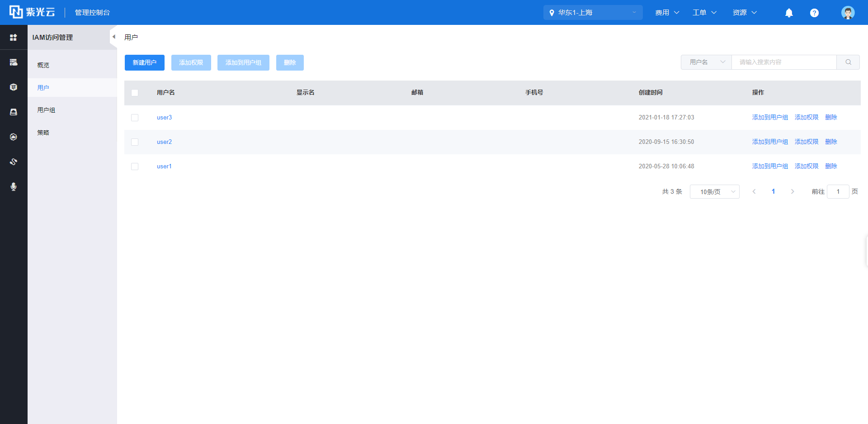The width and height of the screenshot is (868, 424).
Task: Click the search magnifier icon button
Action: coord(848,62)
